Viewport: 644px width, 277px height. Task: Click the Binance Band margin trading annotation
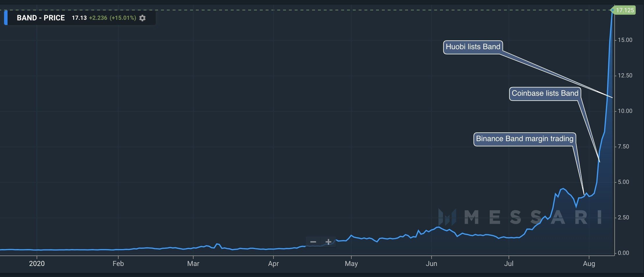[525, 139]
